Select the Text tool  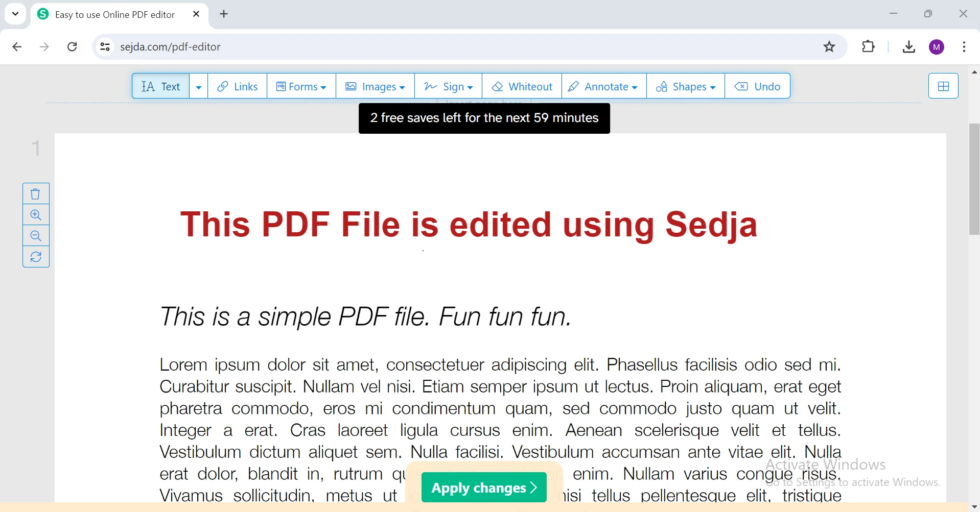(161, 86)
